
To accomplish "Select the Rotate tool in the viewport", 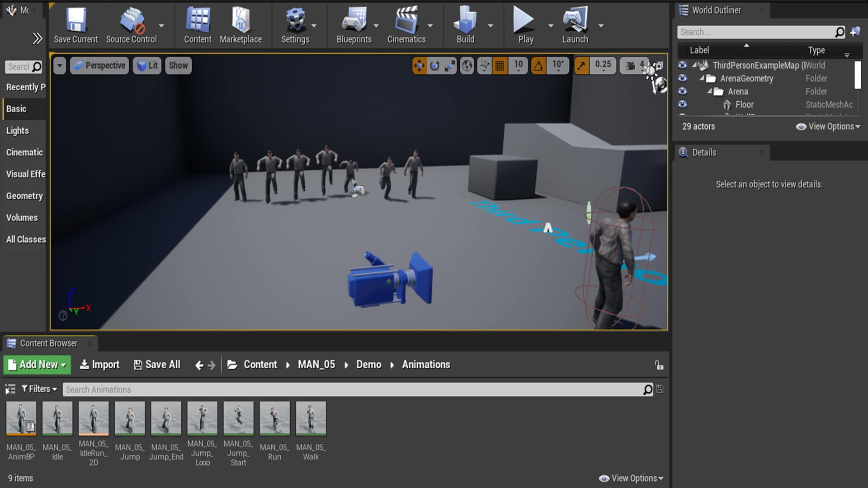I will tap(435, 66).
